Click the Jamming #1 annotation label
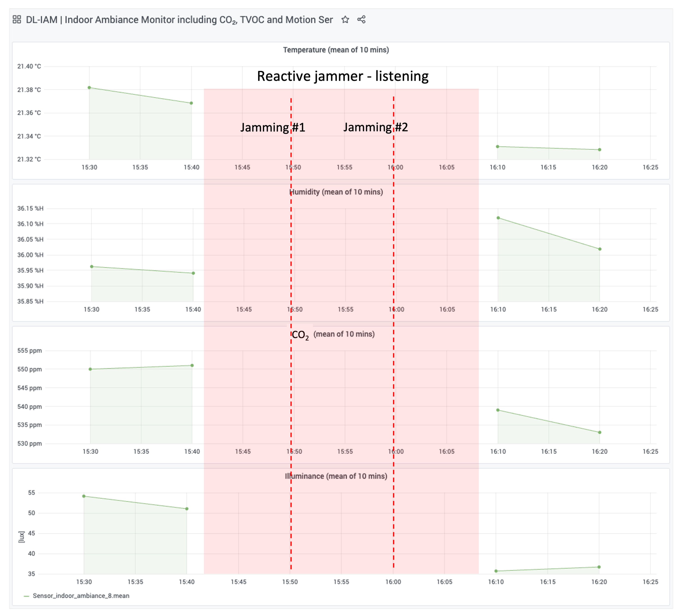Viewport: 680px width, 616px height. click(272, 128)
